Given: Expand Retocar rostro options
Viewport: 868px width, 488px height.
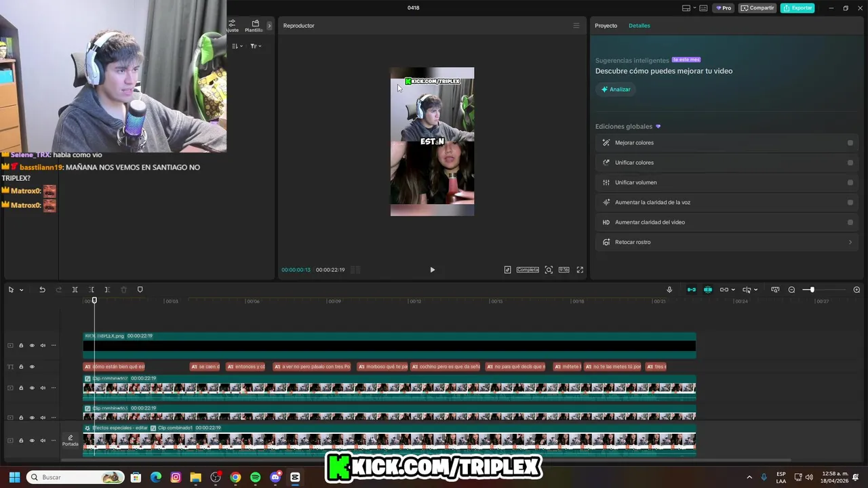Looking at the screenshot, I should click(850, 242).
